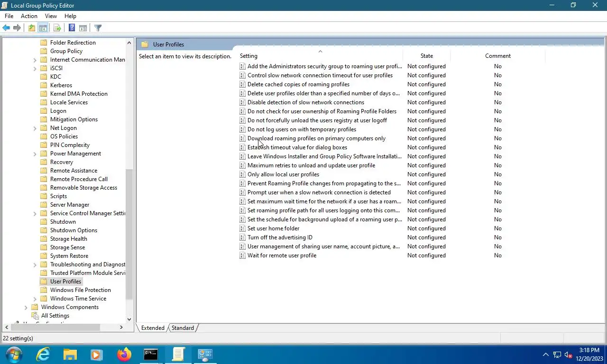Click the network tray icon
The height and width of the screenshot is (364, 607).
tap(557, 355)
